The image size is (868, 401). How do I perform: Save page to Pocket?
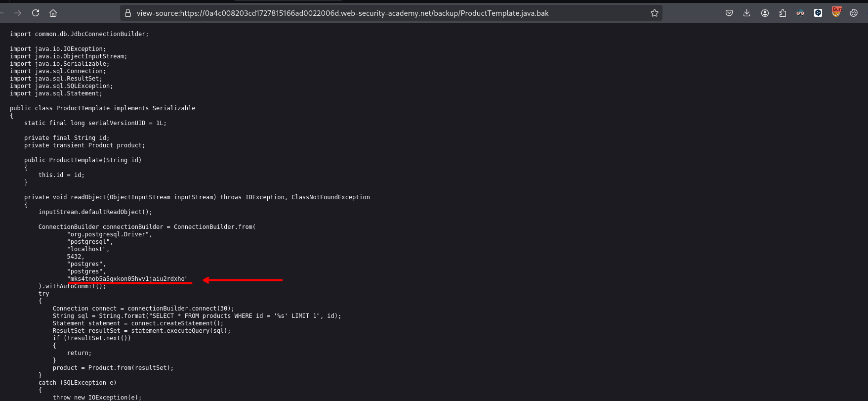pyautogui.click(x=729, y=13)
